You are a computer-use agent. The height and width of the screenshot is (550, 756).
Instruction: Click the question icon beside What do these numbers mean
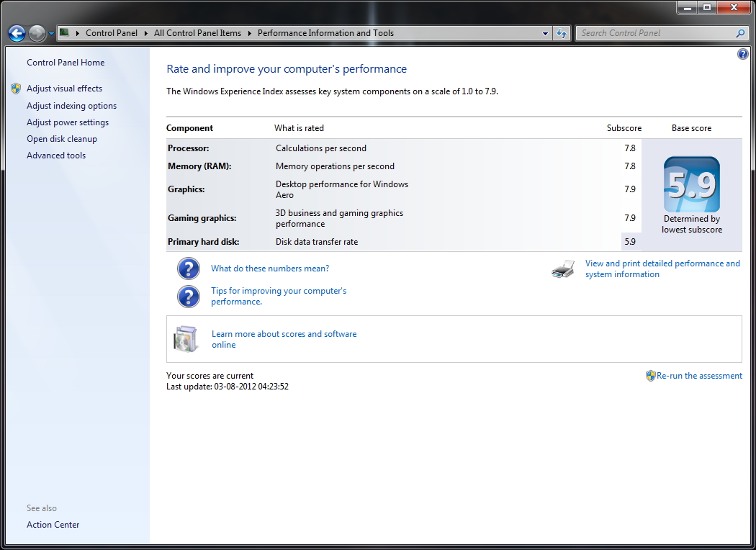(x=189, y=269)
